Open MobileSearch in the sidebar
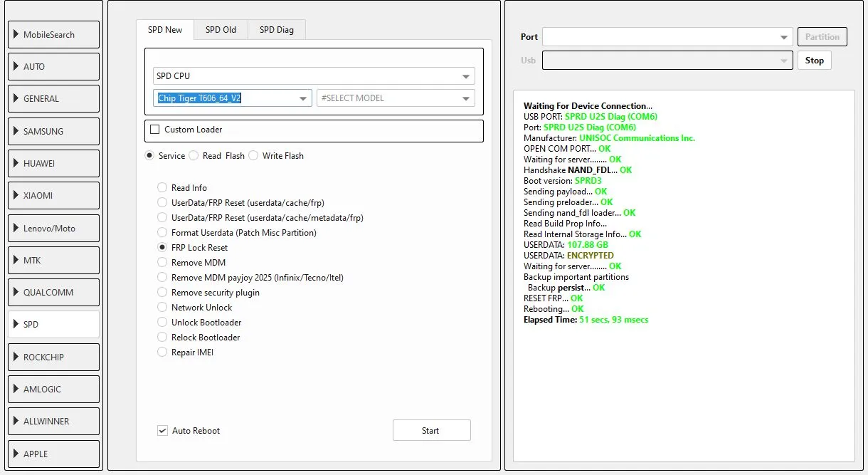This screenshot has width=868, height=475. [x=53, y=35]
